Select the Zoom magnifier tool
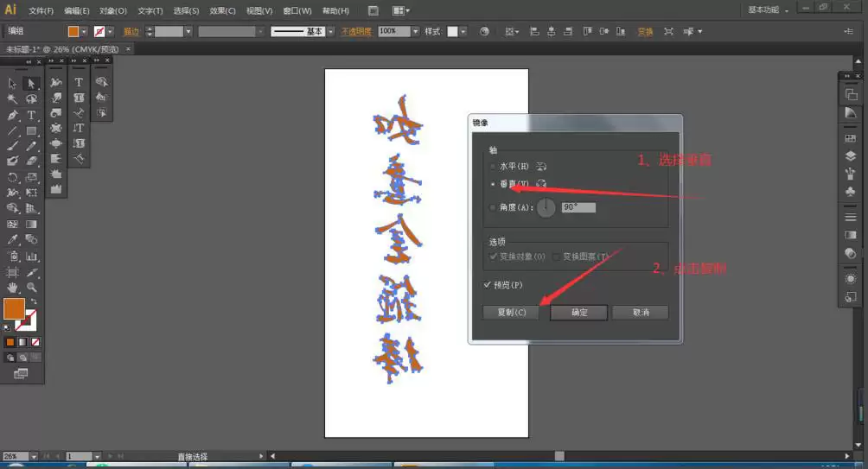The width and height of the screenshot is (868, 469). (31, 288)
